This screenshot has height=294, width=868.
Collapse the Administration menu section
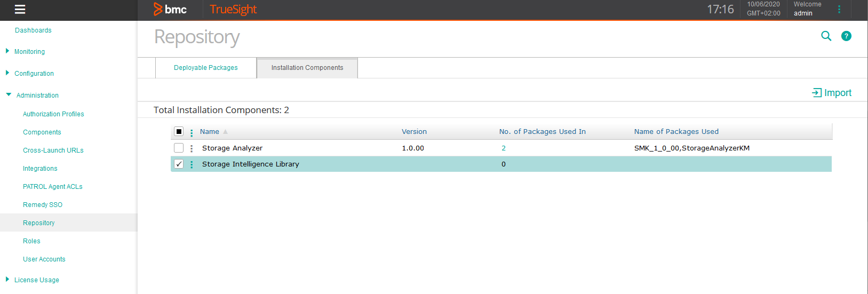pyautogui.click(x=37, y=96)
